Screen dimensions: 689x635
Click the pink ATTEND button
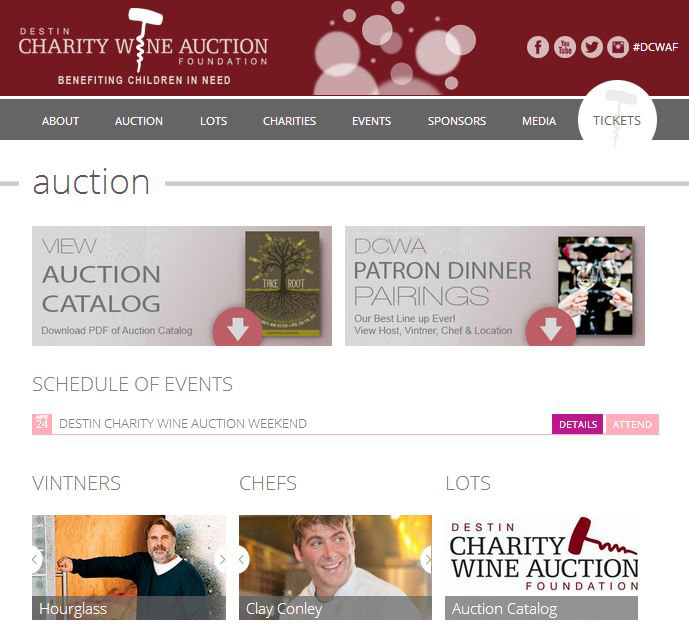(632, 424)
